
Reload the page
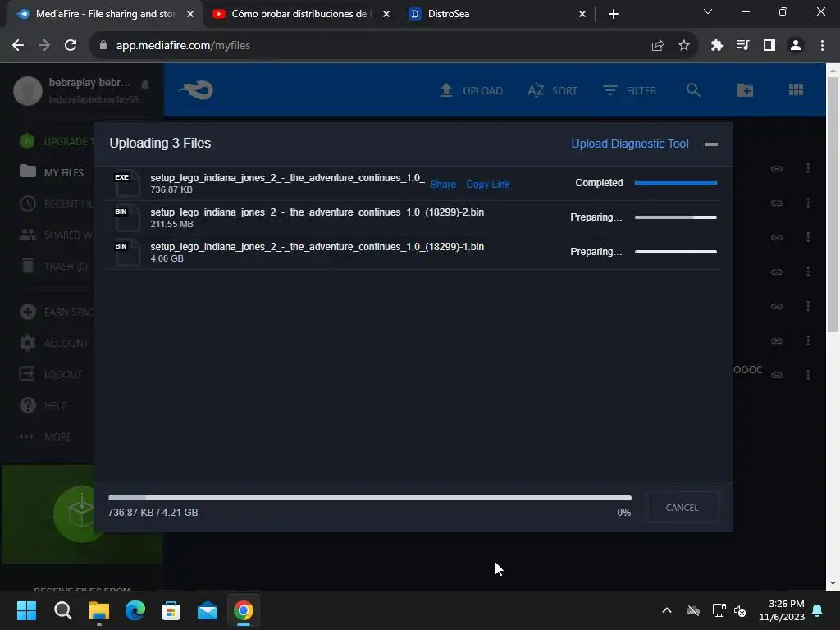pos(71,46)
